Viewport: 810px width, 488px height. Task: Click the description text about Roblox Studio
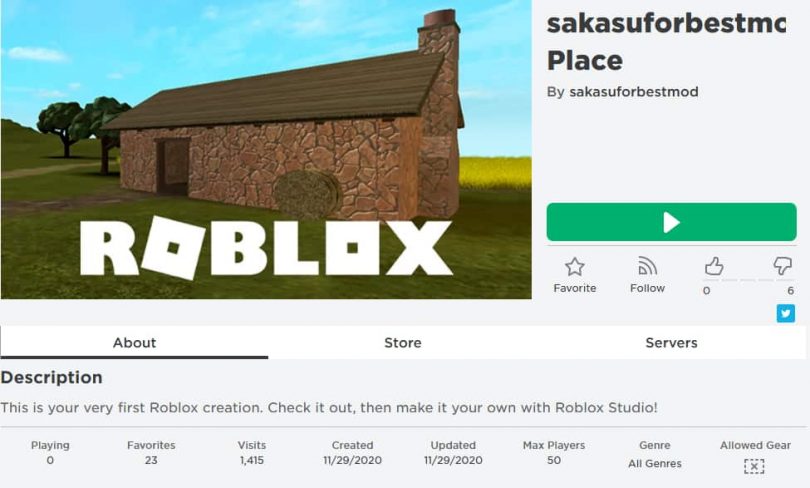(x=329, y=408)
